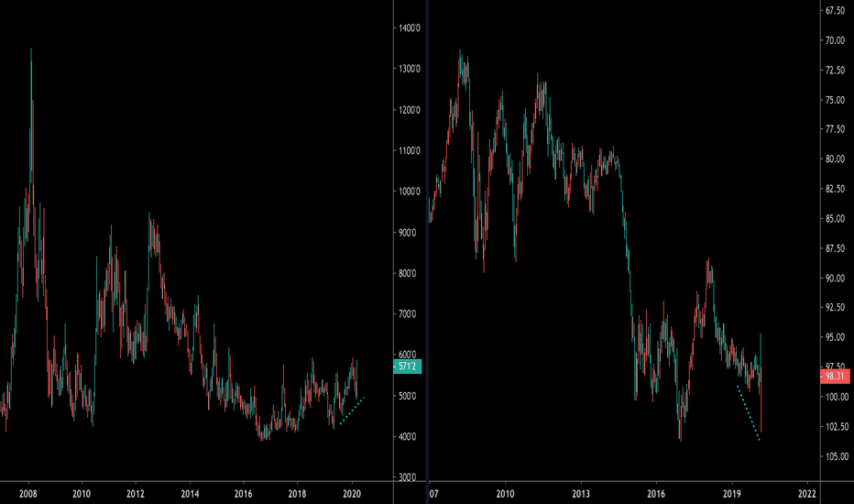Click the 82.50 price scale label
Image resolution: width=854 pixels, height=504 pixels.
click(x=835, y=189)
